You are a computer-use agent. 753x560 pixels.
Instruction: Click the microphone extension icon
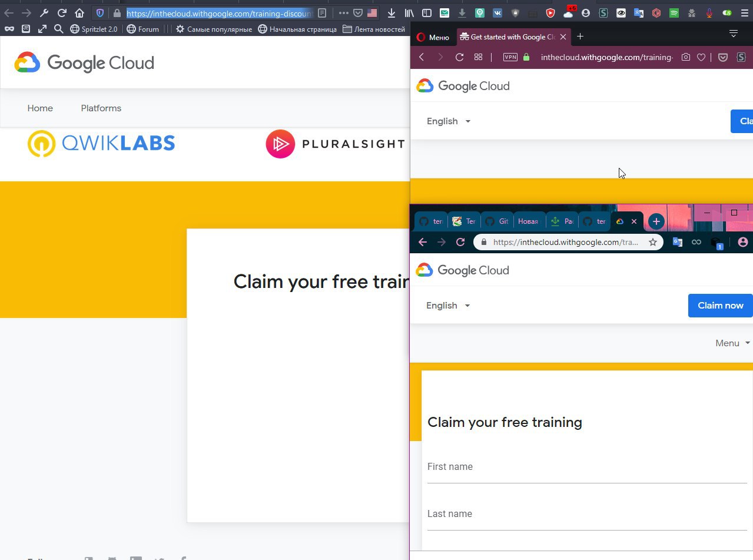pyautogui.click(x=709, y=13)
